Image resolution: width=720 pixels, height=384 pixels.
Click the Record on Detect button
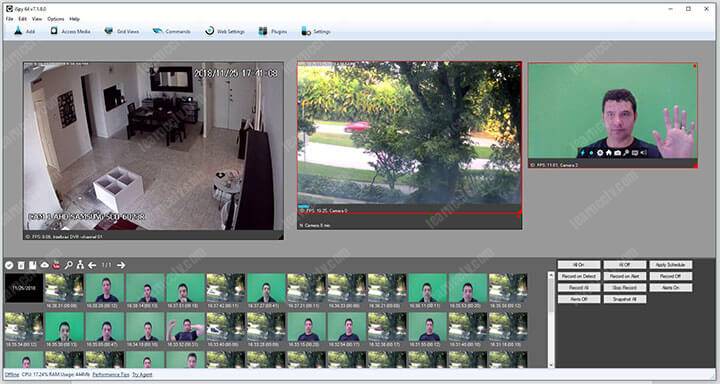point(579,276)
